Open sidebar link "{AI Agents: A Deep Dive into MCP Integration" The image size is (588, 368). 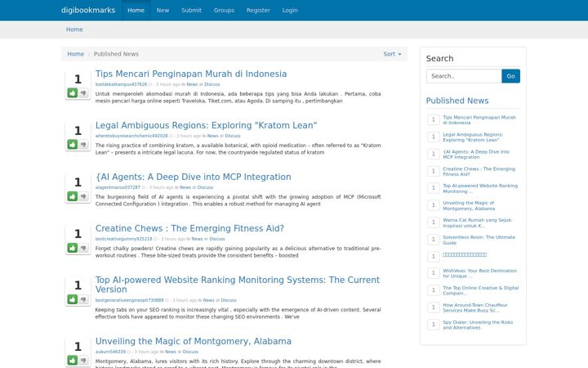pos(476,155)
